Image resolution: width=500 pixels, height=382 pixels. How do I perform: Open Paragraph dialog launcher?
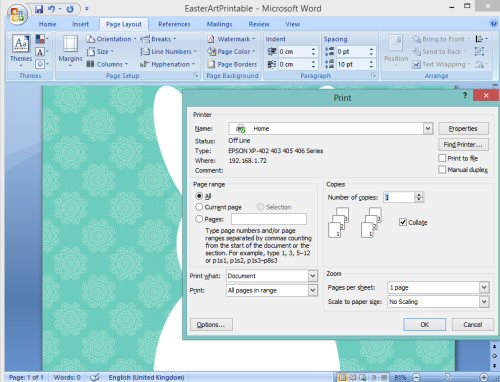tap(373, 76)
